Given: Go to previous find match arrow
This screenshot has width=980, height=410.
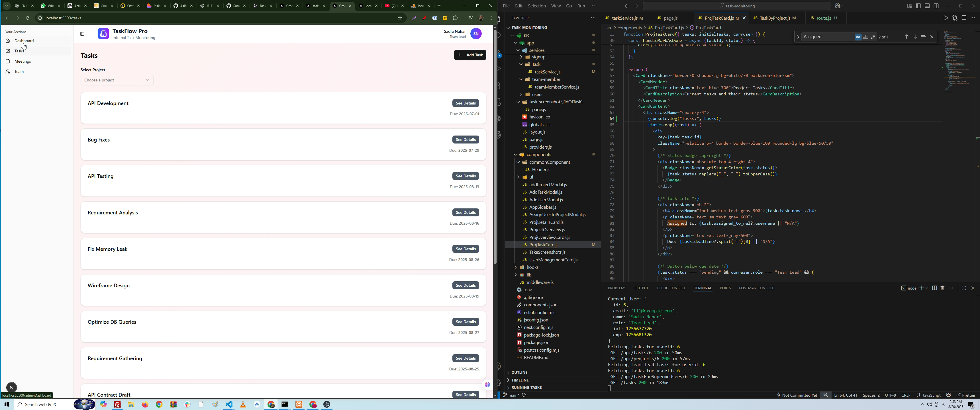Looking at the screenshot, I should click(x=906, y=37).
